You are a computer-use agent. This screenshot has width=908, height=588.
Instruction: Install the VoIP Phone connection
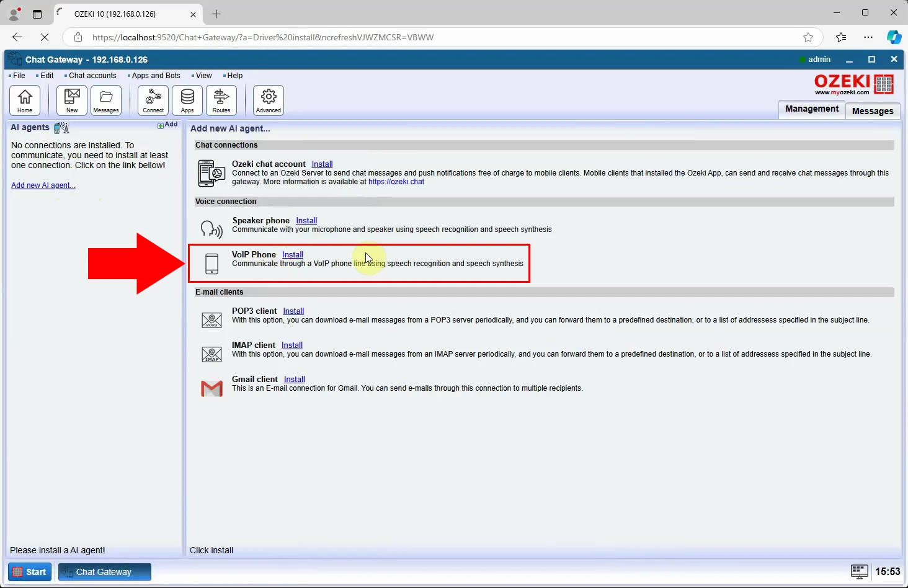click(x=293, y=255)
